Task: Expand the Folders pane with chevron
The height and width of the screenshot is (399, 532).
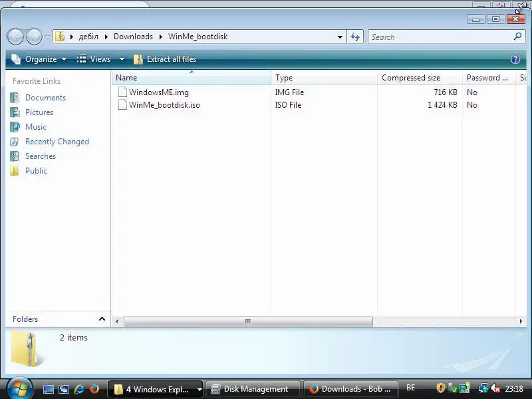Action: (102, 319)
